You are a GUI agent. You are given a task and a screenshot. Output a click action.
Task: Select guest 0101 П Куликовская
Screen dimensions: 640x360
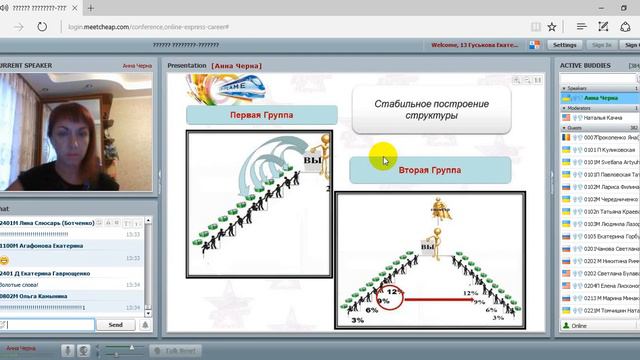tap(600, 150)
